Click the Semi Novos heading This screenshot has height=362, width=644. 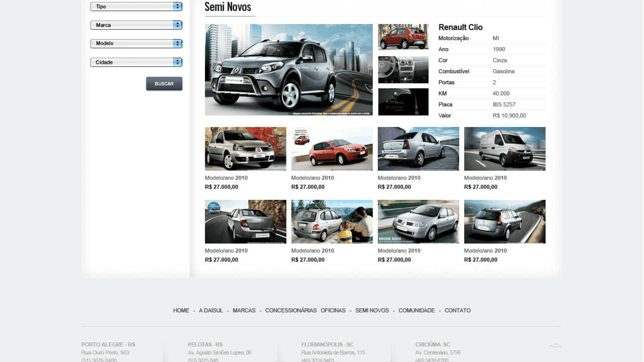pyautogui.click(x=228, y=7)
